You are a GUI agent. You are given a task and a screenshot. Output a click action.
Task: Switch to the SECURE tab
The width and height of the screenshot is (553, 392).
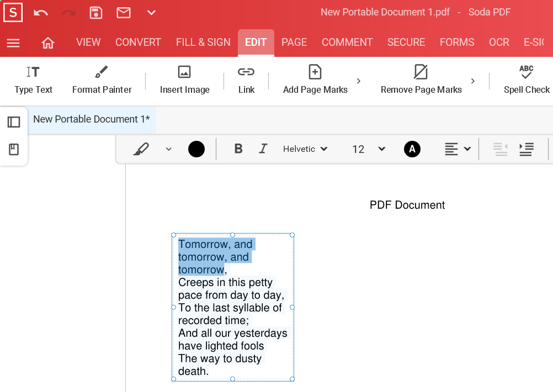click(406, 43)
